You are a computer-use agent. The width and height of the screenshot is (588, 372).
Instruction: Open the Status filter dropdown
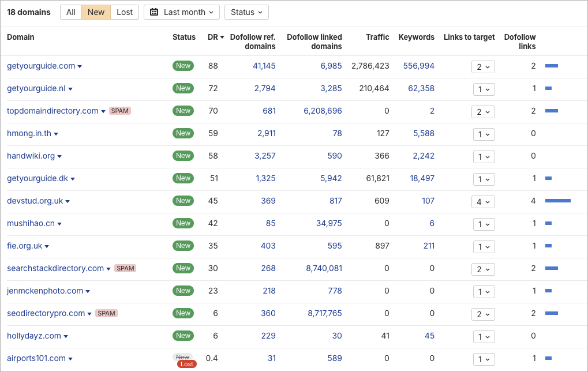pyautogui.click(x=246, y=12)
